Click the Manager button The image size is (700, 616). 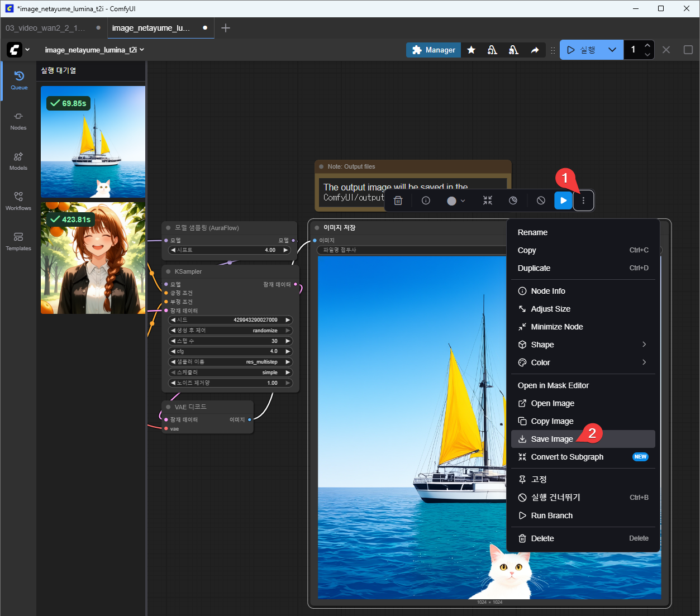(434, 50)
